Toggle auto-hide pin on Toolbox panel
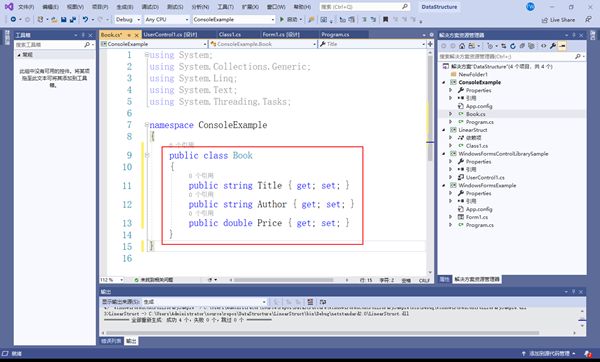This screenshot has width=600, height=362. tap(83, 35)
